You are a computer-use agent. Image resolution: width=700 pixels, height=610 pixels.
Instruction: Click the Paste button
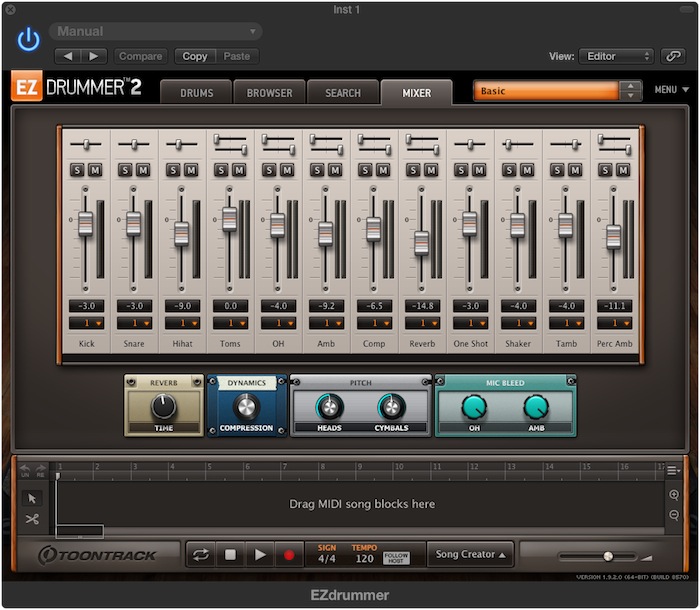[x=237, y=56]
